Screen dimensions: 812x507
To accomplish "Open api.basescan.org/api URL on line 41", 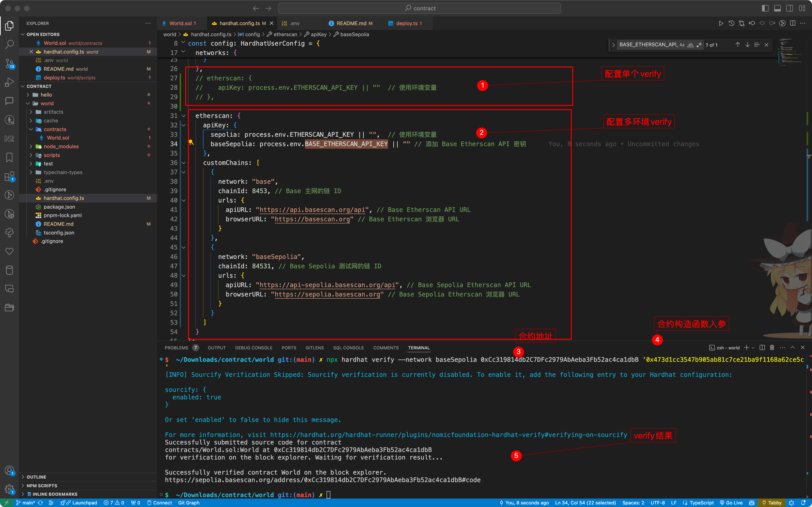I will pos(312,210).
